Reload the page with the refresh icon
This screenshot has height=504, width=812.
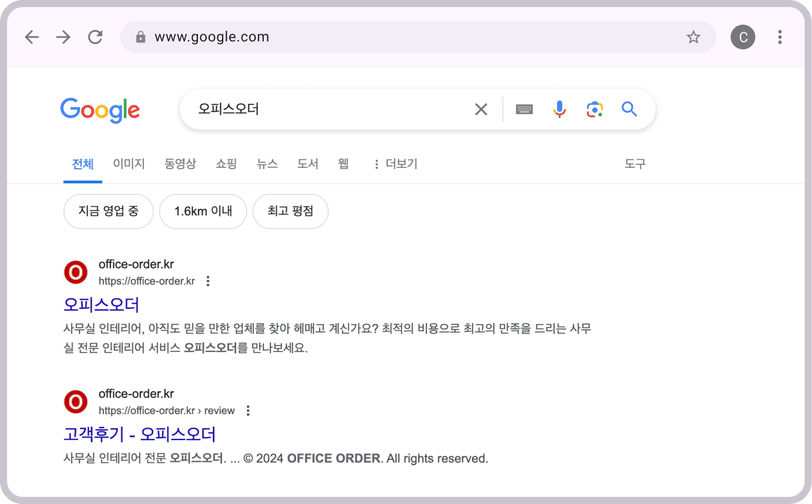click(95, 38)
